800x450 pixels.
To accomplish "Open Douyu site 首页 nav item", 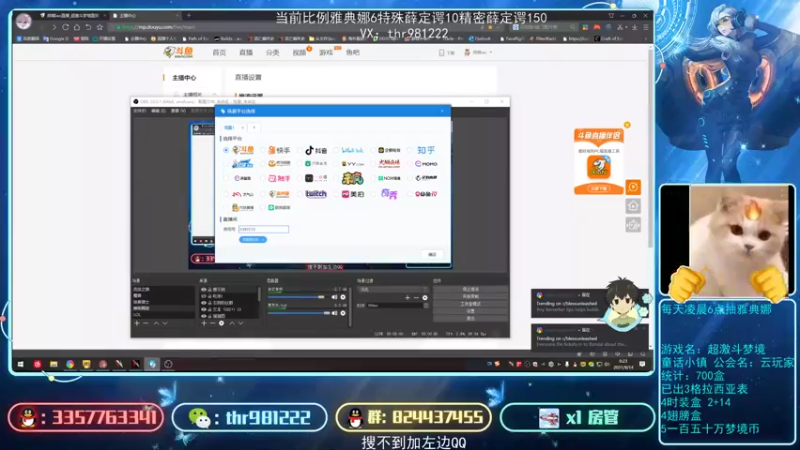I will tap(219, 53).
